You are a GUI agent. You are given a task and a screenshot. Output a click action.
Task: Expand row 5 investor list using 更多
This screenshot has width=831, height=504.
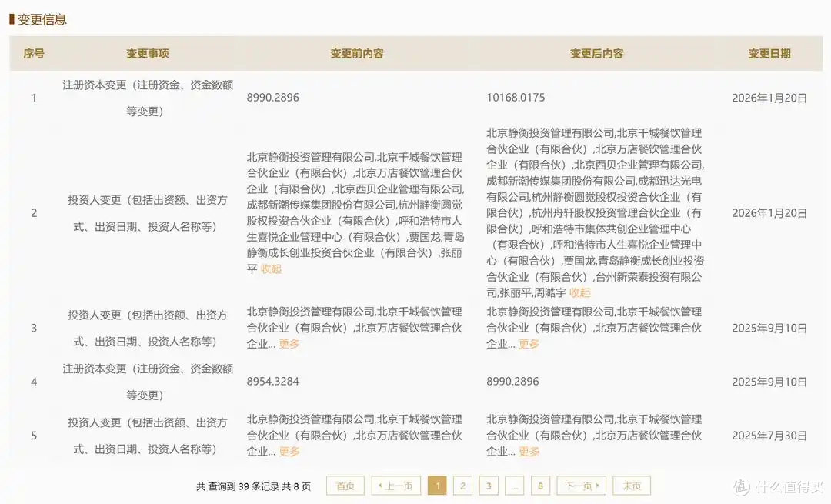click(288, 452)
